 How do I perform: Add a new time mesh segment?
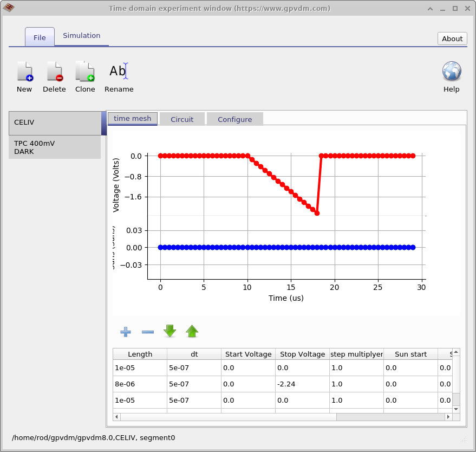coord(125,331)
